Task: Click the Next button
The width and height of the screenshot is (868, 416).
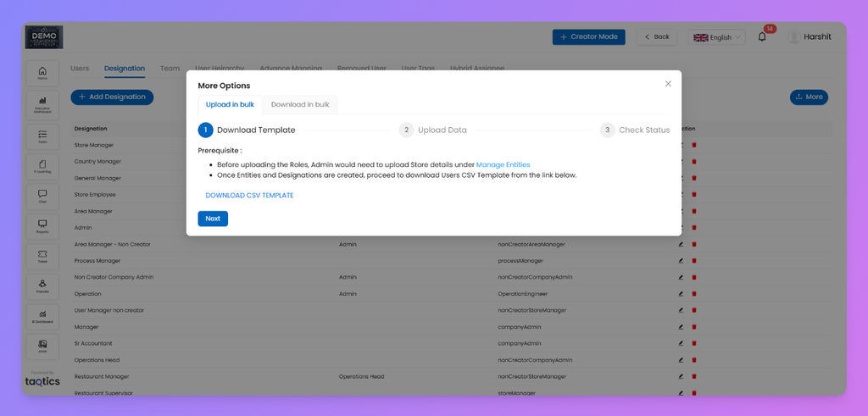Action: (x=213, y=219)
